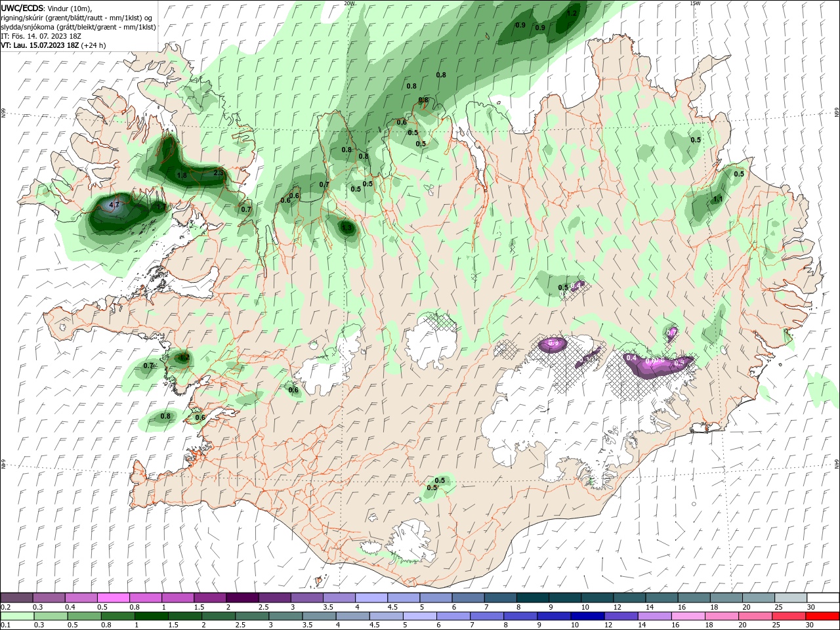
Task: Select the medium green legend swatch labeled 0.5
Action: pos(84,616)
